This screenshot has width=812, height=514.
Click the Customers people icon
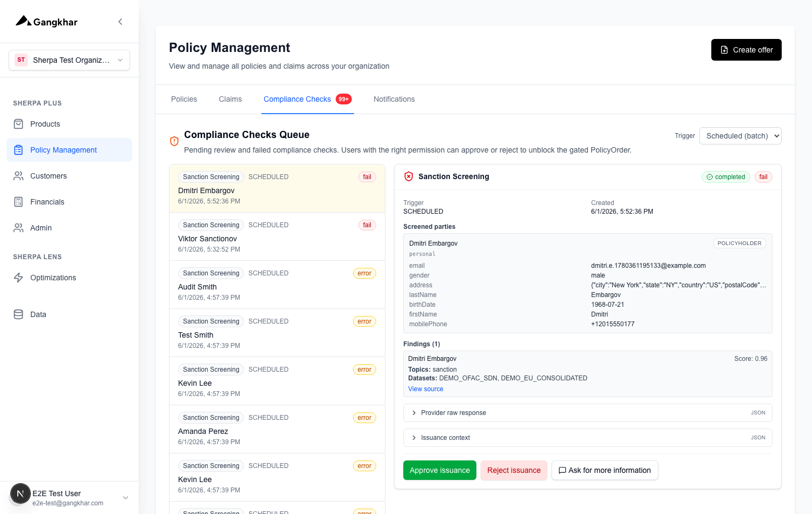coord(18,176)
